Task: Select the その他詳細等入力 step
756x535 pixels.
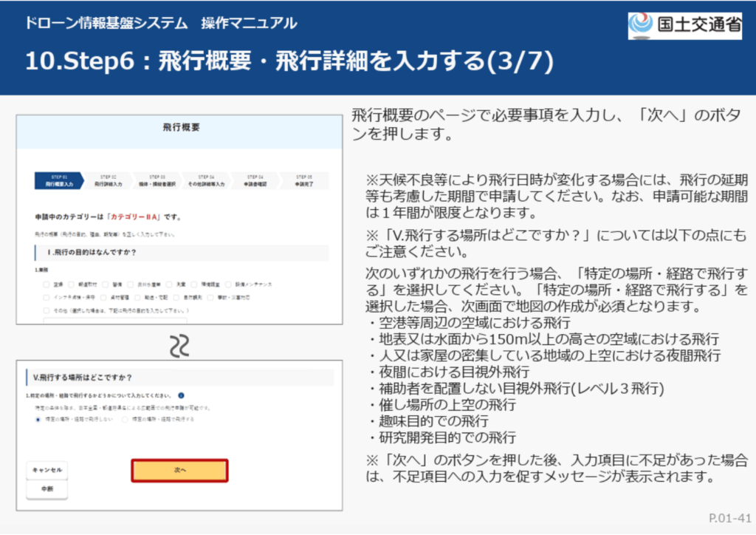Action: click(x=205, y=180)
